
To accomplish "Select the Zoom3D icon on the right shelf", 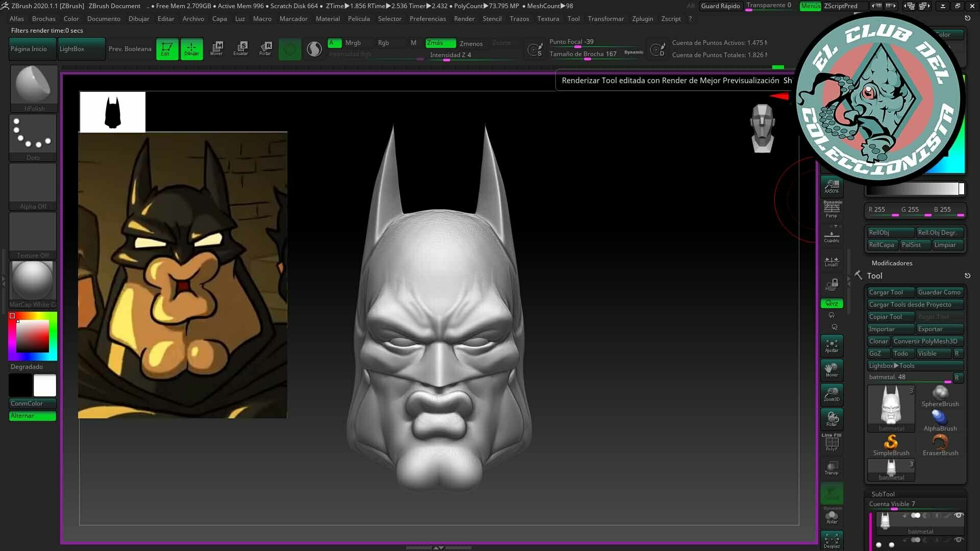I will (x=831, y=394).
